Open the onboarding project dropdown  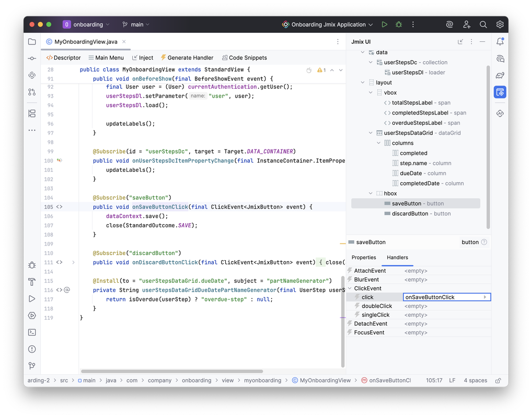tap(87, 25)
